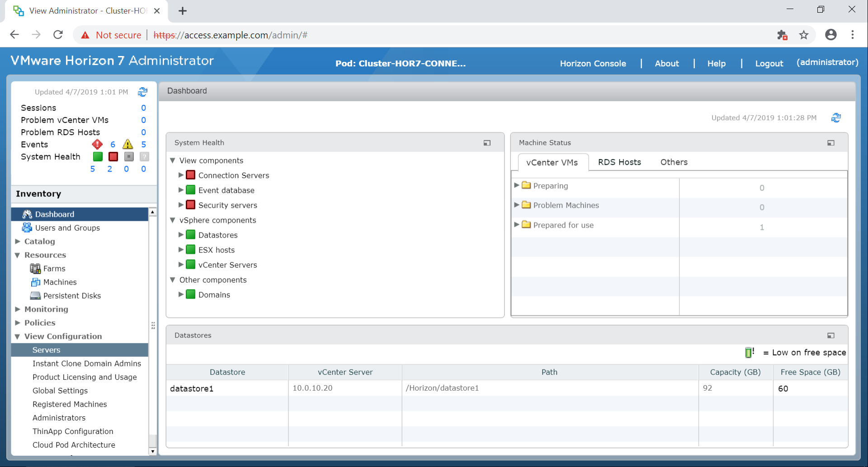Screen dimensions: 868x467
Task: Click the green System Health status square
Action: [98, 157]
